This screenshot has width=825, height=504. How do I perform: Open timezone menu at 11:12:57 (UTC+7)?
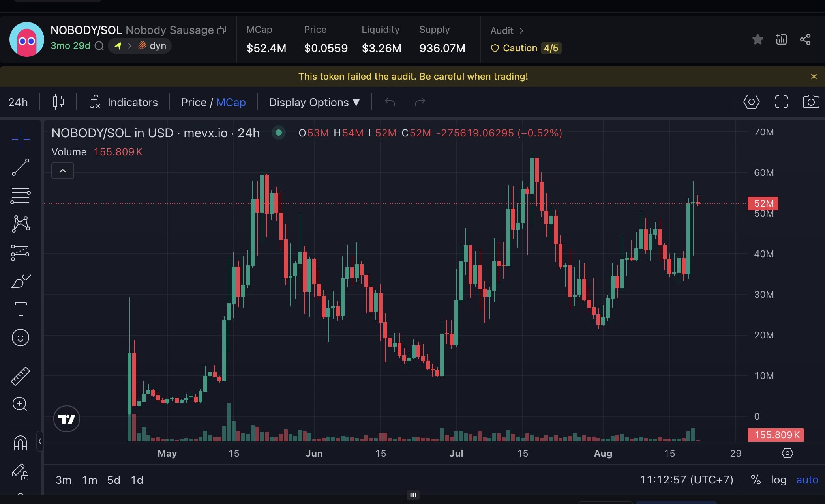click(686, 480)
